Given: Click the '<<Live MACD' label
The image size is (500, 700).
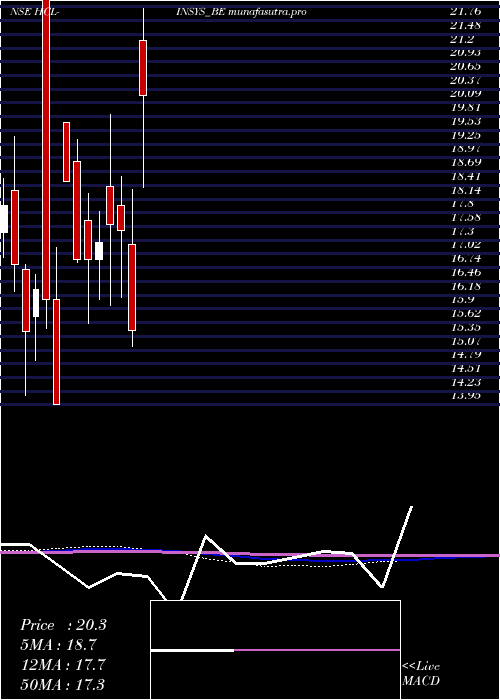Looking at the screenshot, I should [421, 674].
